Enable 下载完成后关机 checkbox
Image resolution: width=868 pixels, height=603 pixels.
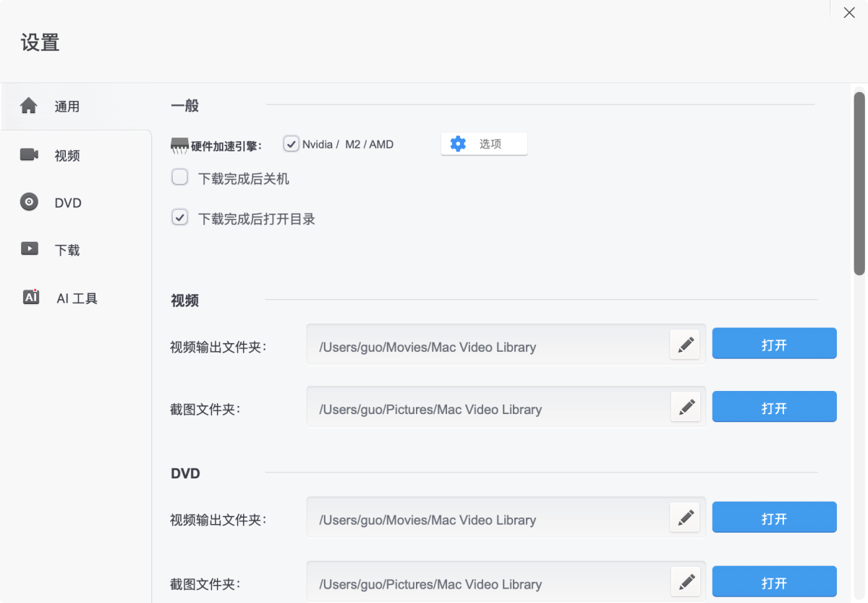point(179,177)
